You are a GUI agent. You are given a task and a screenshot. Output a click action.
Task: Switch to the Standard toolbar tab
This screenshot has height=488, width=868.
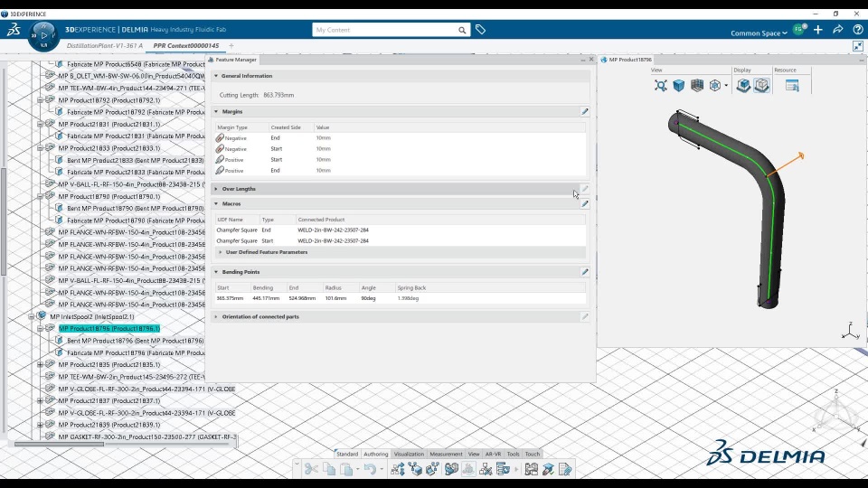point(347,455)
